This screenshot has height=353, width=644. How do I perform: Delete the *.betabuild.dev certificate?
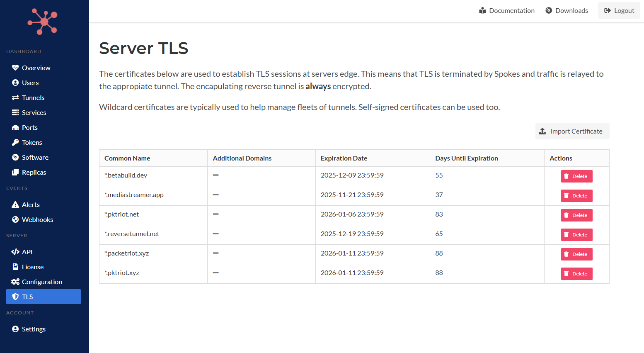tap(576, 176)
